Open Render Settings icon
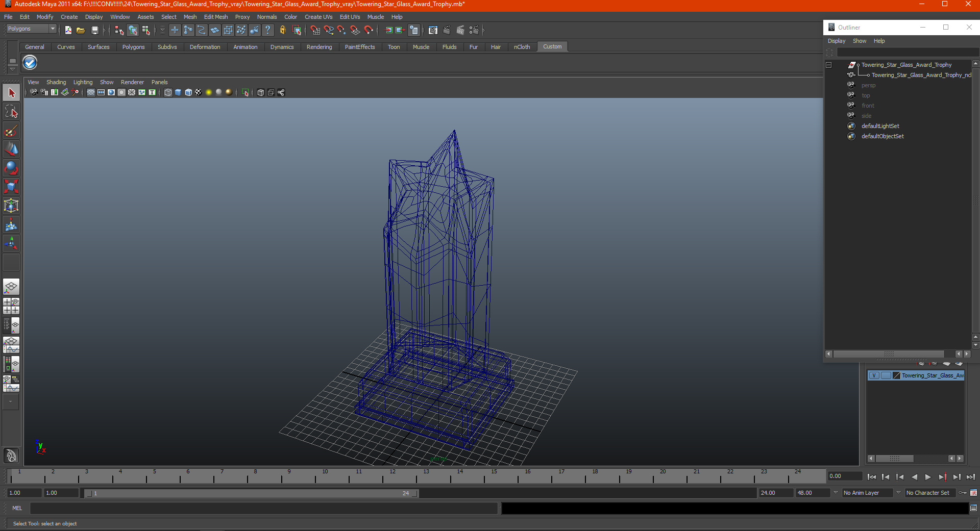Image resolution: width=980 pixels, height=531 pixels. click(474, 30)
